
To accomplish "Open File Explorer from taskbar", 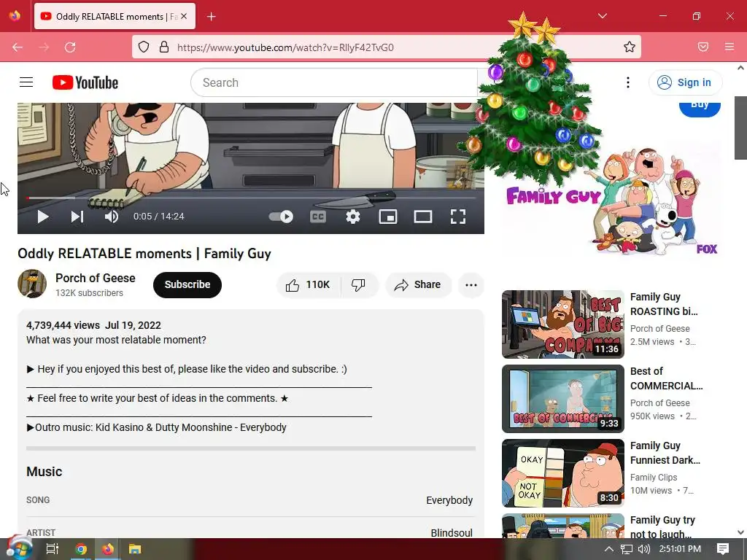I will click(x=135, y=549).
